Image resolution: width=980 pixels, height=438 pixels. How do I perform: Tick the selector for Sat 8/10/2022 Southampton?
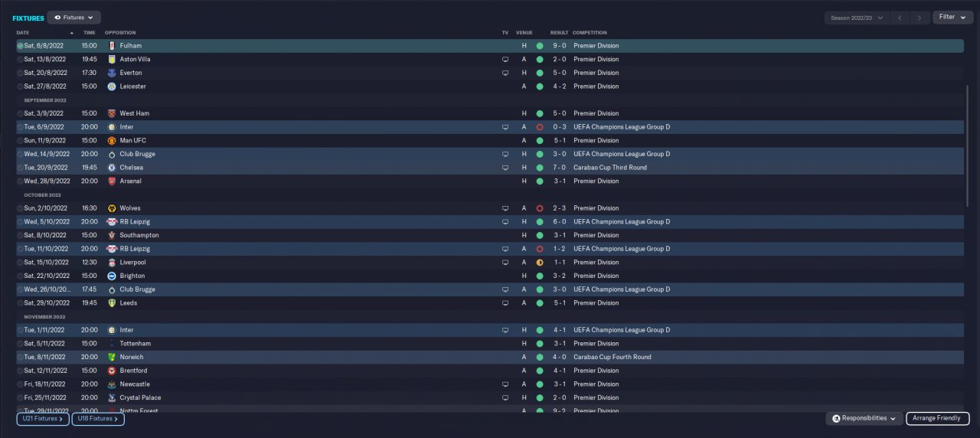[x=20, y=235]
